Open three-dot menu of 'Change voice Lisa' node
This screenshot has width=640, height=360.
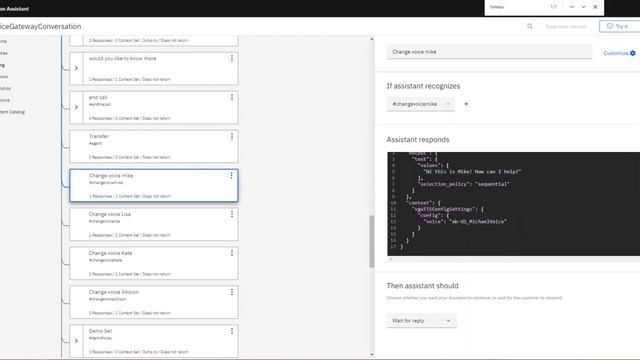[232, 214]
